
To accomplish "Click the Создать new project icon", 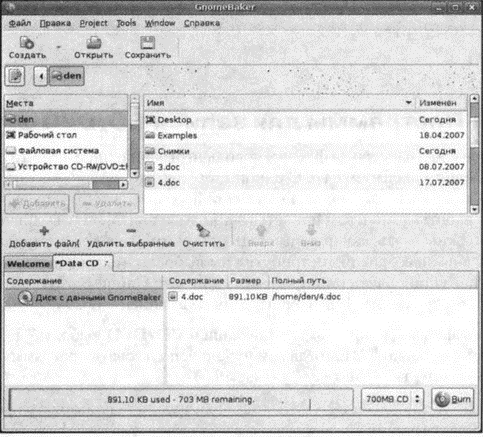I will tap(27, 43).
